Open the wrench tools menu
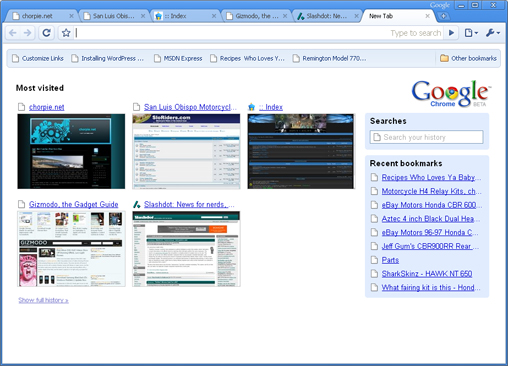508x366 pixels. 493,33
